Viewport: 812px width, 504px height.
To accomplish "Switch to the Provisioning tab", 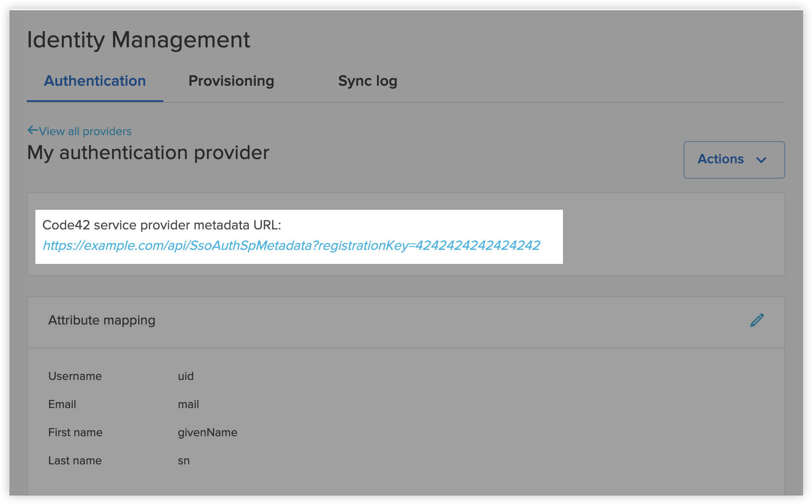I will 231,81.
